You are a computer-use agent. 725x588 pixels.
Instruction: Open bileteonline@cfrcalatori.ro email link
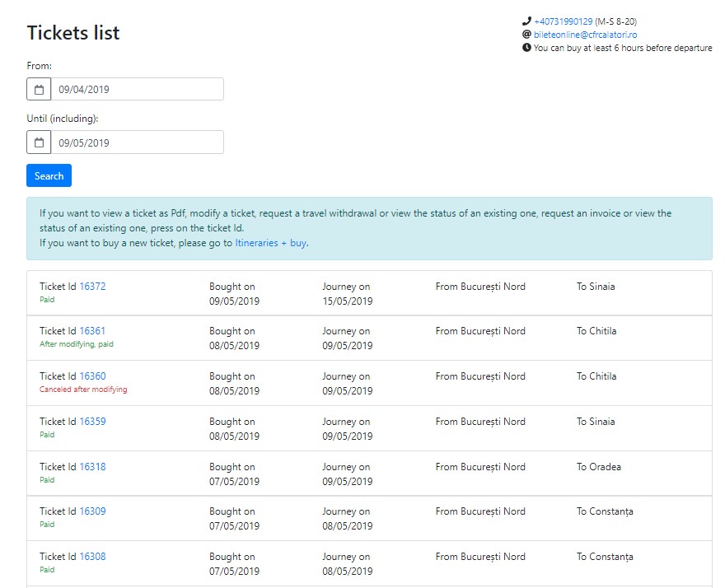(x=586, y=35)
